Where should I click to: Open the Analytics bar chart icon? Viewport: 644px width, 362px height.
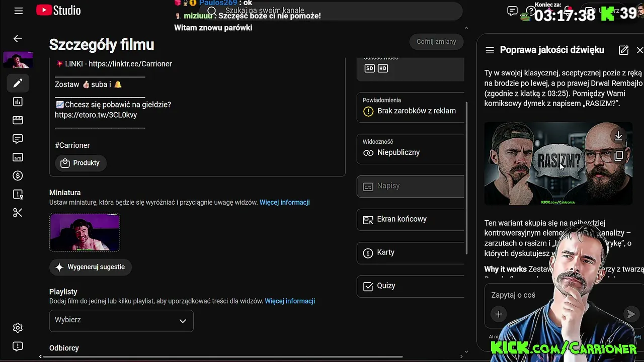(x=18, y=102)
